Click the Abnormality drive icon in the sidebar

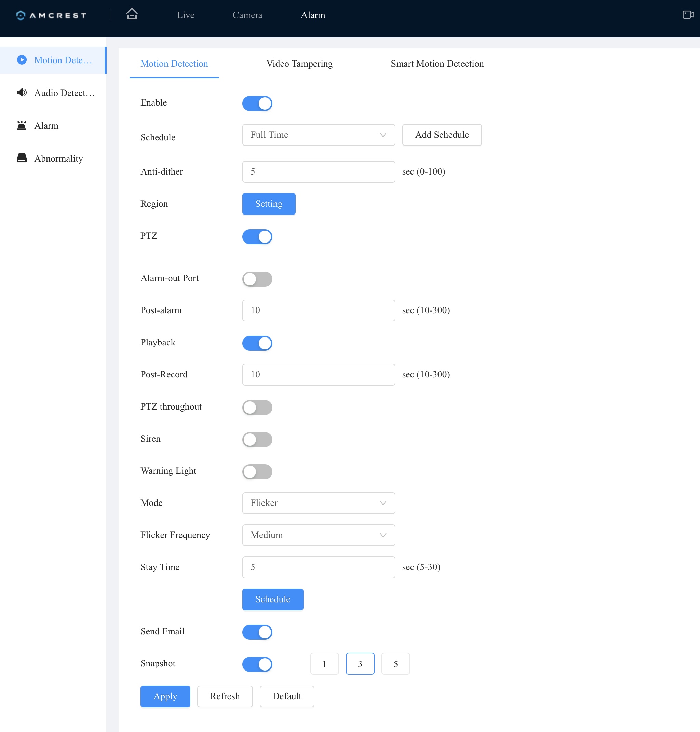22,158
